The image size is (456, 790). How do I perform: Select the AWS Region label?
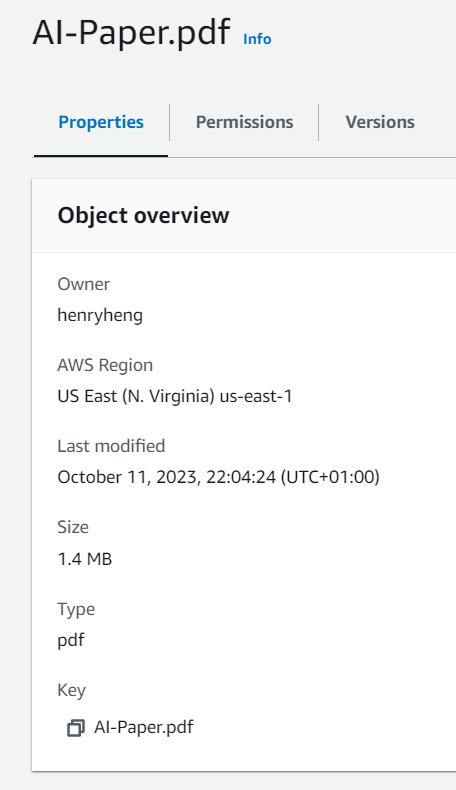pyautogui.click(x=105, y=365)
